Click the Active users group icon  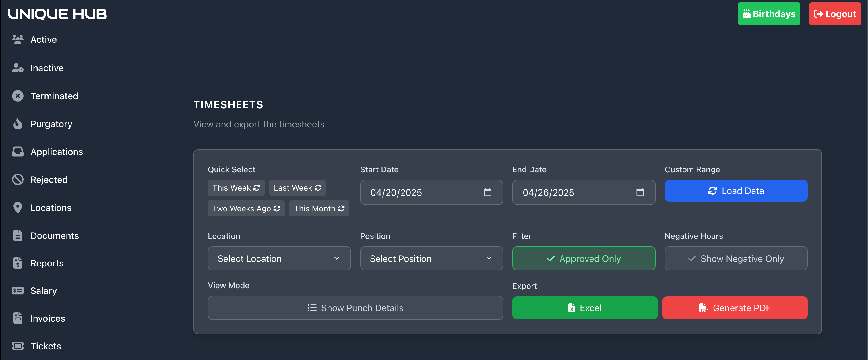[18, 39]
